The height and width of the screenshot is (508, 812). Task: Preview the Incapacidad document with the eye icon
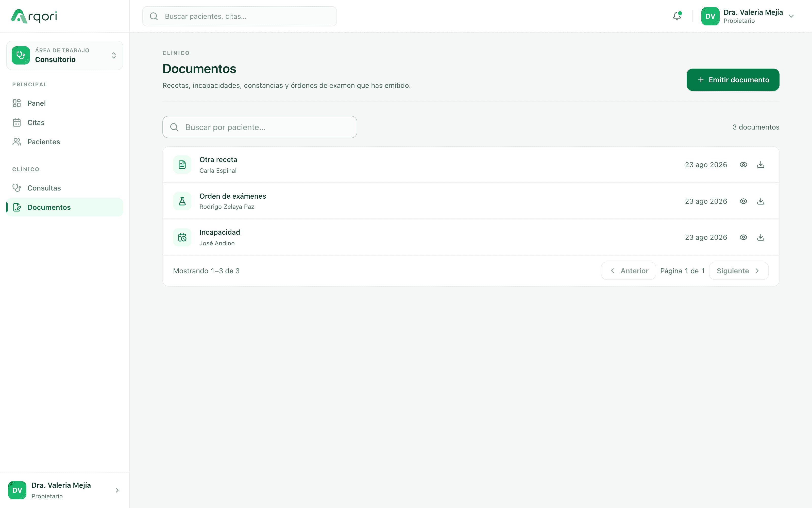click(743, 237)
